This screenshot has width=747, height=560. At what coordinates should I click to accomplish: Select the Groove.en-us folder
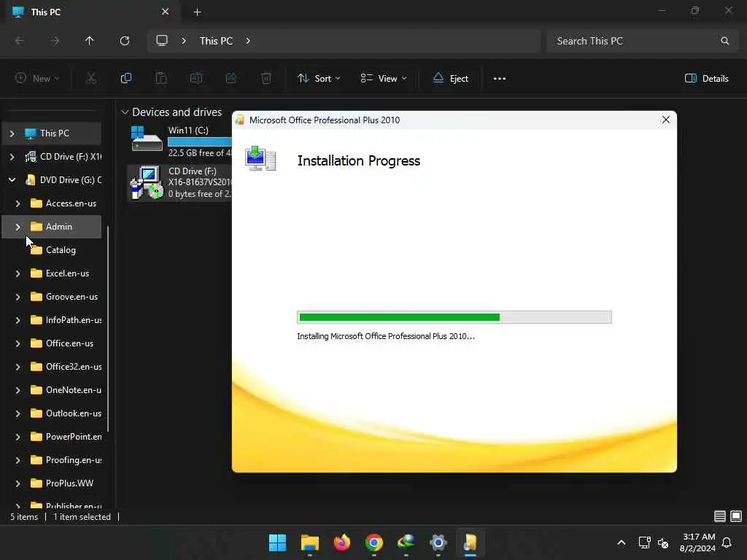coord(71,297)
